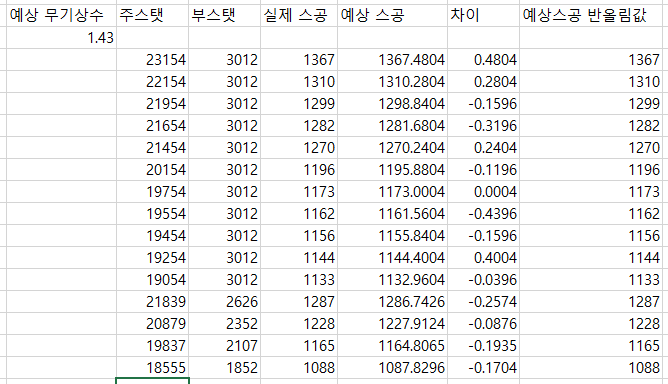Select the cell with value 19837
Image resolution: width=668 pixels, height=384 pixels.
[153, 346]
